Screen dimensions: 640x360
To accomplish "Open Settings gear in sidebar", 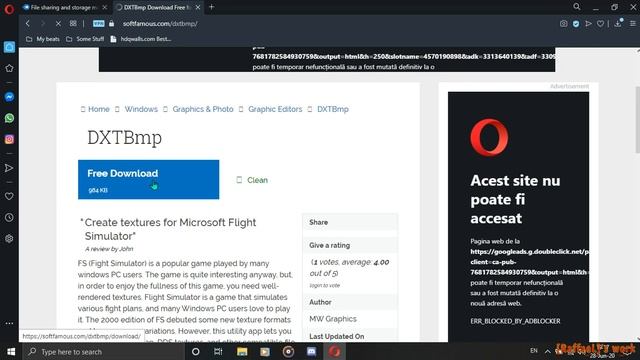I will click(9, 239).
